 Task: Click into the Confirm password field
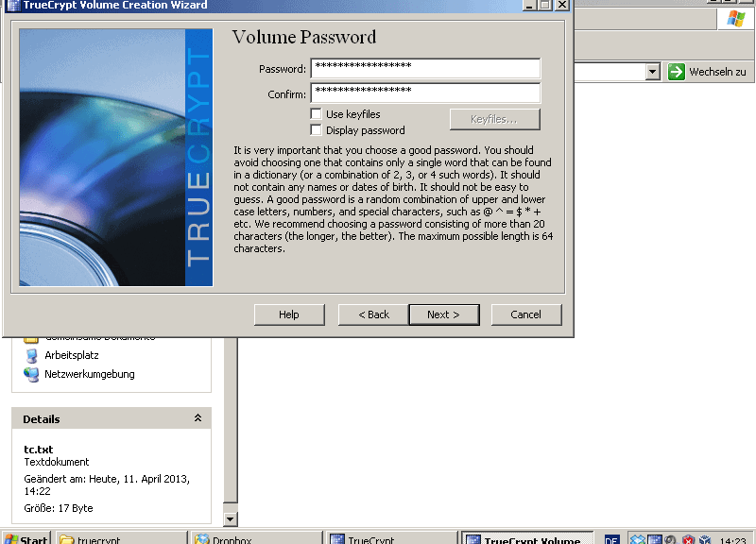425,93
